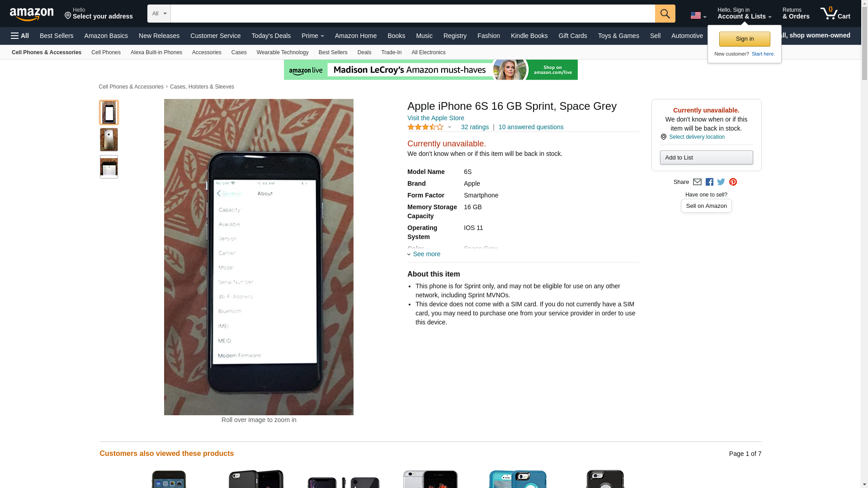Share product on Pinterest icon

[733, 182]
